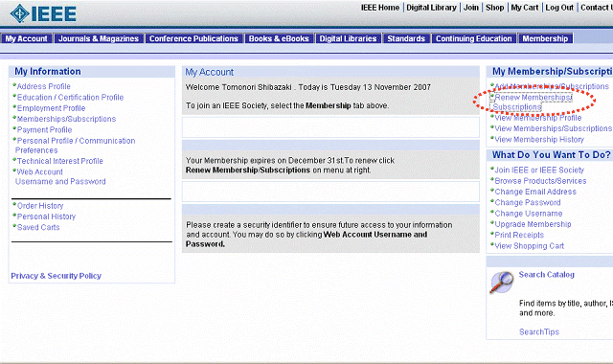The image size is (613, 364).
Task: Click Log Out
Action: point(559,8)
